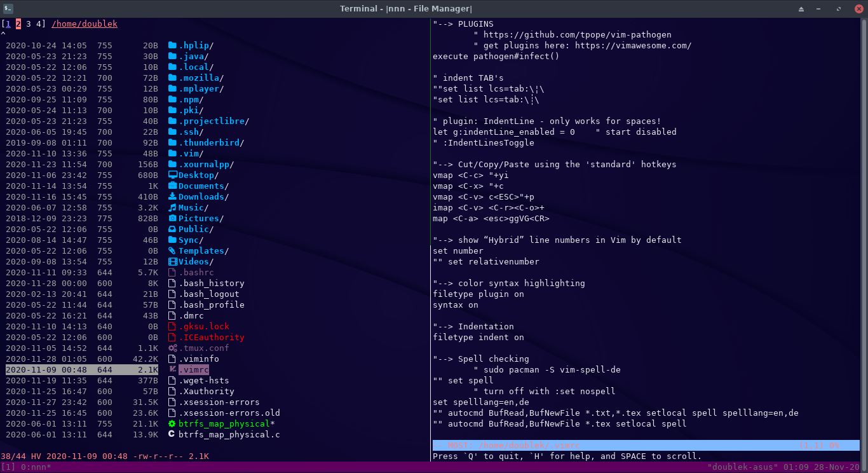Screen dimensions: 868x473
Task: Click the Vim icon next to .vimrc
Action: 172,370
